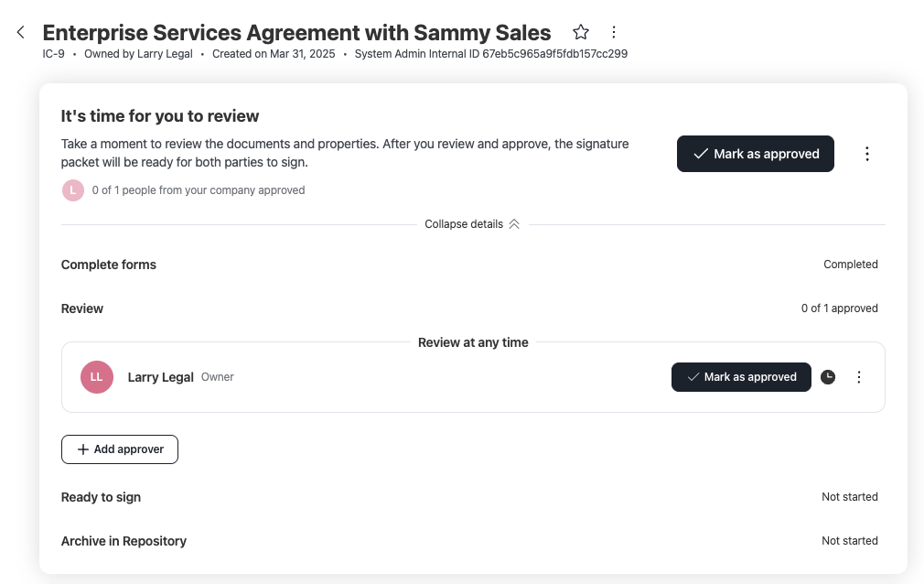Collapse the details section
Screen dimensions: 924x584
point(473,224)
